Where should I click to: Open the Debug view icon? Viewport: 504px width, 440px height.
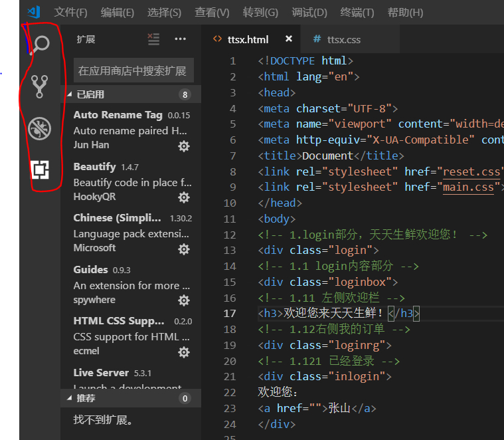coord(40,129)
